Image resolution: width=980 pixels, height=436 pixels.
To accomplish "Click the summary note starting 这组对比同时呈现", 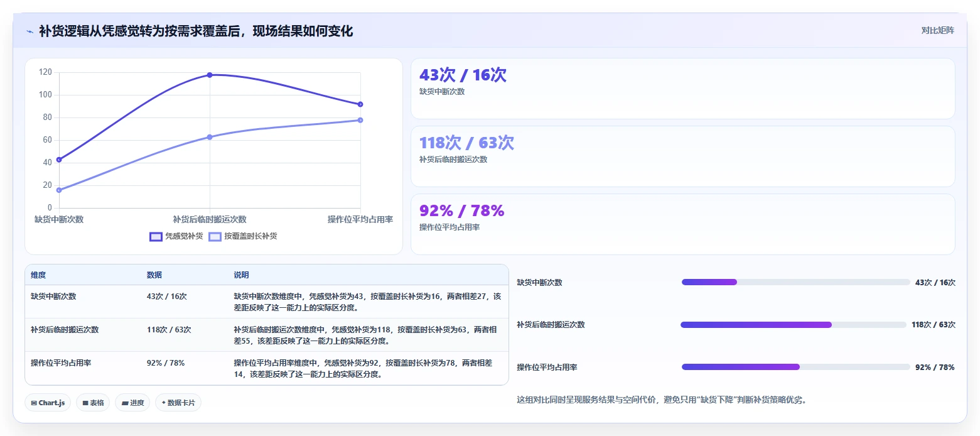I will [x=661, y=400].
